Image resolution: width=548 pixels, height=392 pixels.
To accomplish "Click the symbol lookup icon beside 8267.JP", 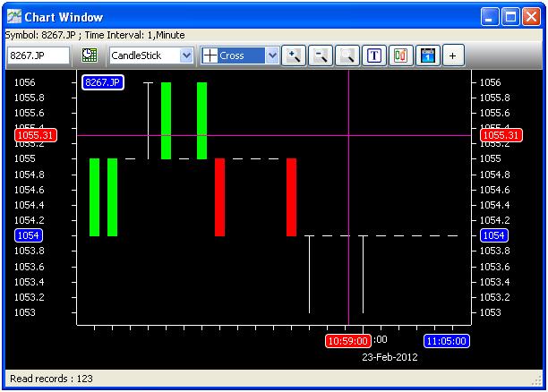I will pos(89,55).
